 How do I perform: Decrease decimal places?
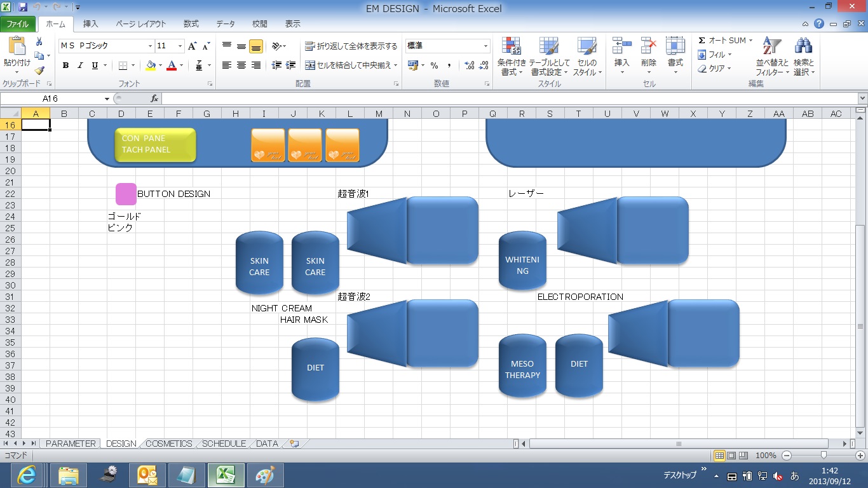484,65
